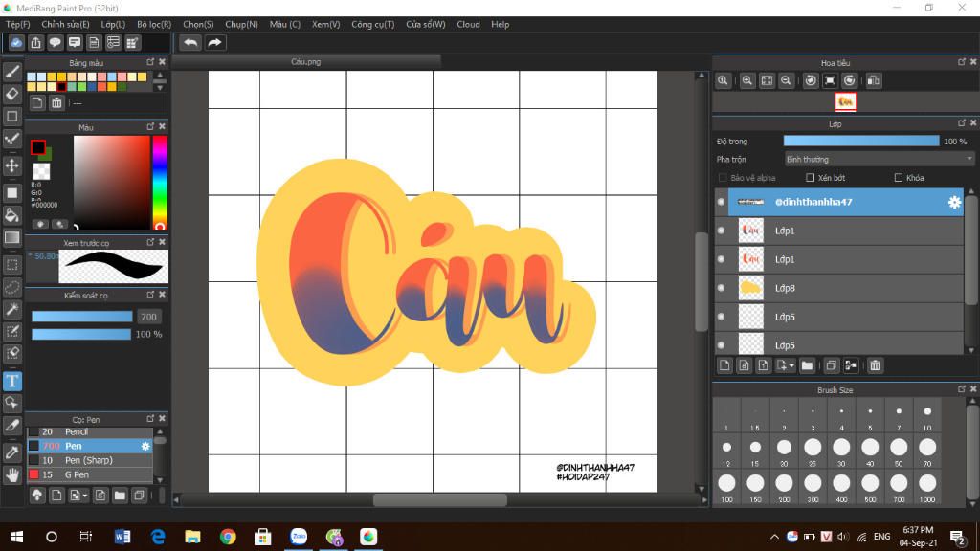Viewport: 980px width, 551px height.
Task: Rotate canvas left in Navigator
Action: click(811, 80)
